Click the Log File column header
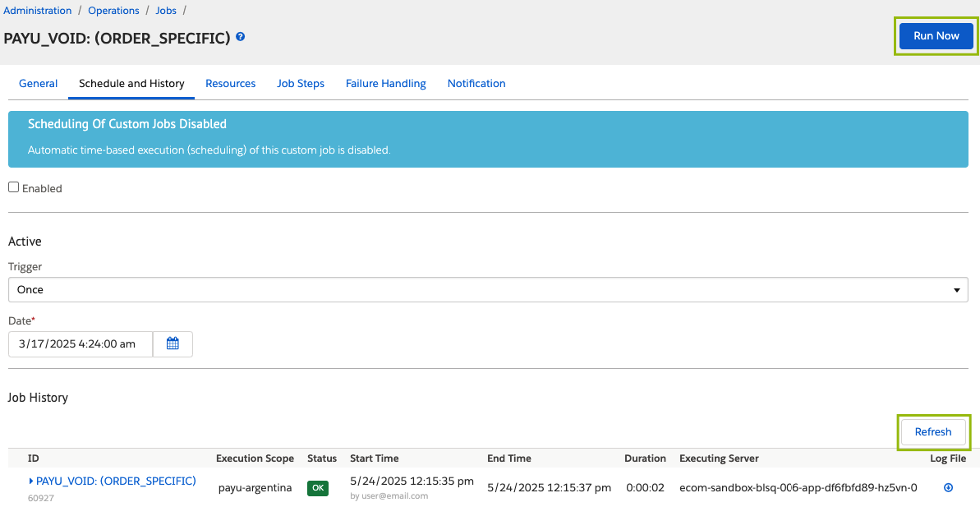 point(948,458)
